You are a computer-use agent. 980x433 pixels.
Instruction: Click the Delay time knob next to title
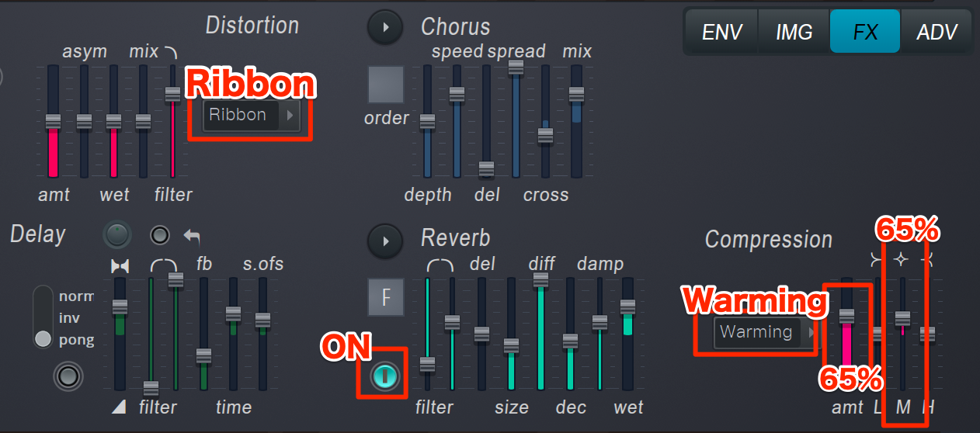tap(117, 234)
